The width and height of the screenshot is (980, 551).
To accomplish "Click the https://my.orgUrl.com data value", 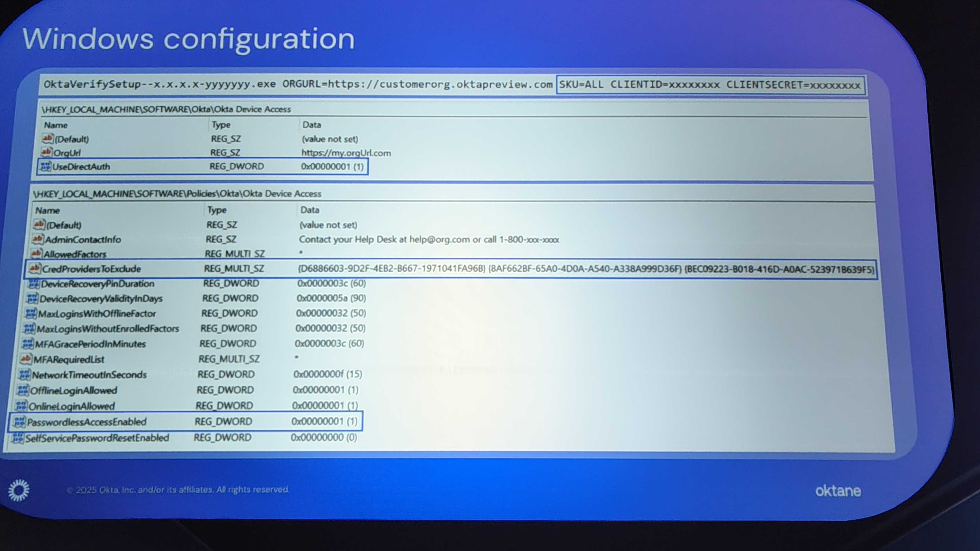I will click(346, 153).
